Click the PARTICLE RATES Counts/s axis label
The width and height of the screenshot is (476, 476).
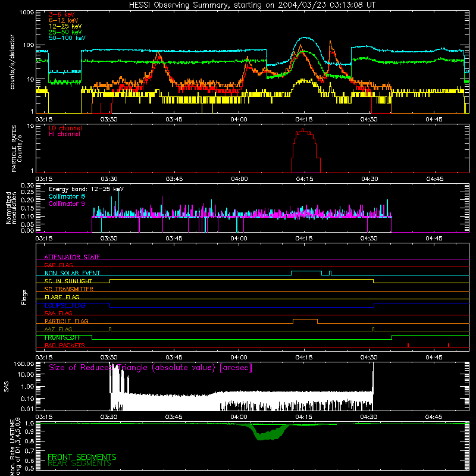17,149
